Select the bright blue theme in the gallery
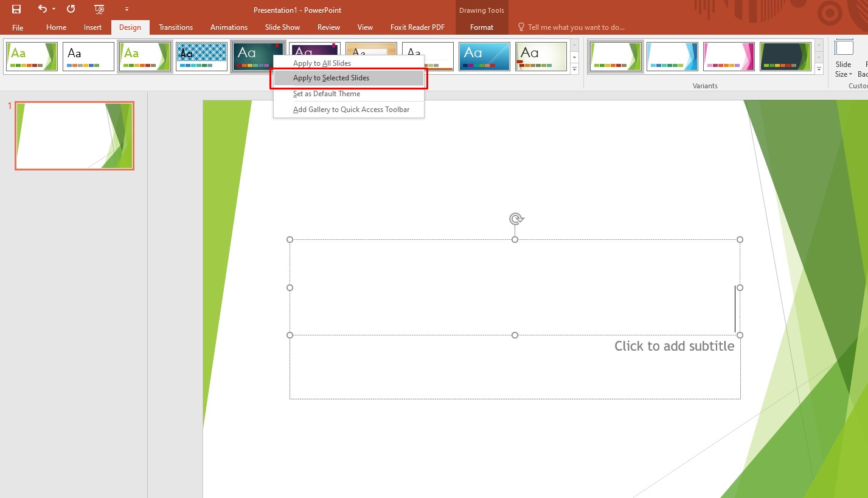This screenshot has height=498, width=868. tap(484, 56)
